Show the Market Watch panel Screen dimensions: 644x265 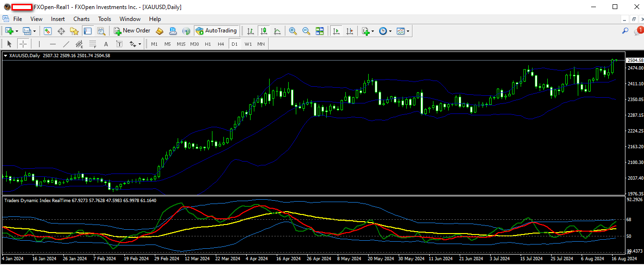pyautogui.click(x=48, y=31)
